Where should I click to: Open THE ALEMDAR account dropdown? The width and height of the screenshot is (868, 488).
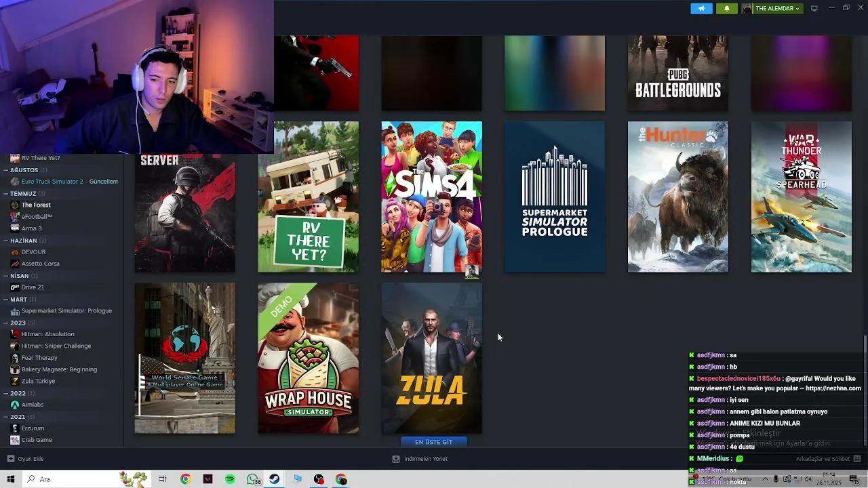772,8
